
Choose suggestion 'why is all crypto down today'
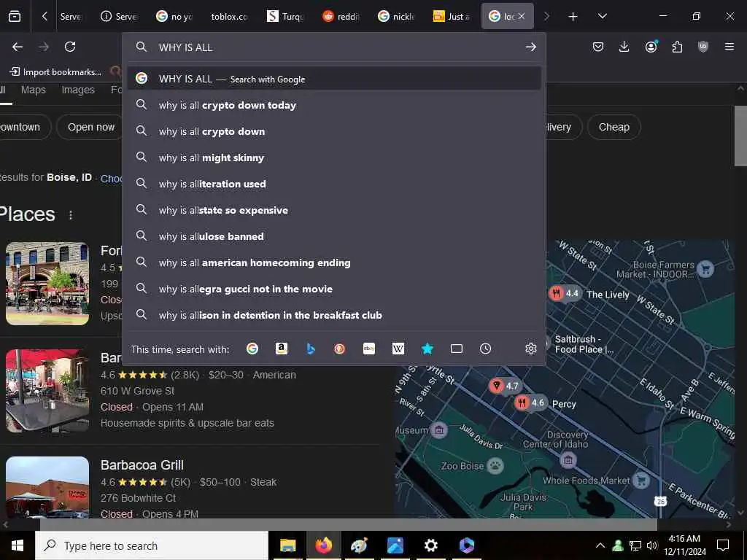coord(334,105)
